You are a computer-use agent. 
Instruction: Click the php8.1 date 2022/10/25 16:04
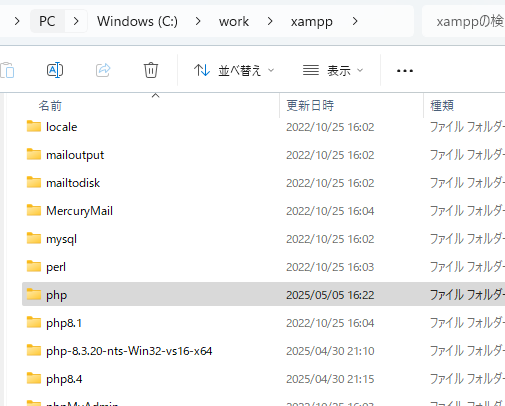tap(330, 323)
